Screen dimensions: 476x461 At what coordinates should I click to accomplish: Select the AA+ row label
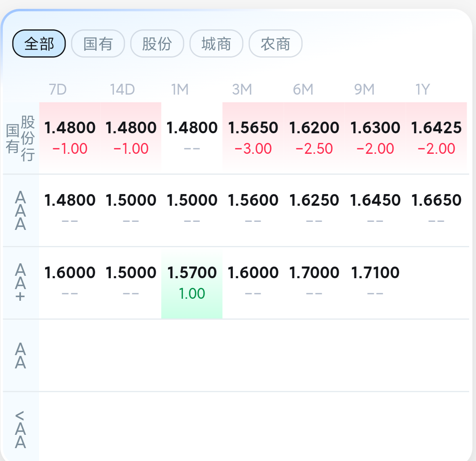tap(21, 283)
